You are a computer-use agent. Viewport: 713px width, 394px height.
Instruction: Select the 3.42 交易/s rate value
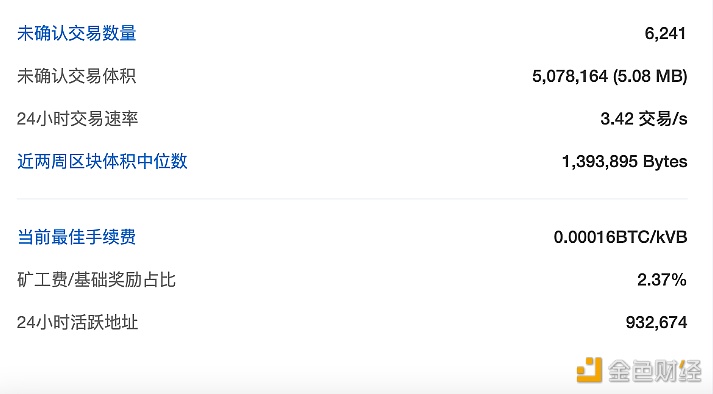[x=644, y=119]
